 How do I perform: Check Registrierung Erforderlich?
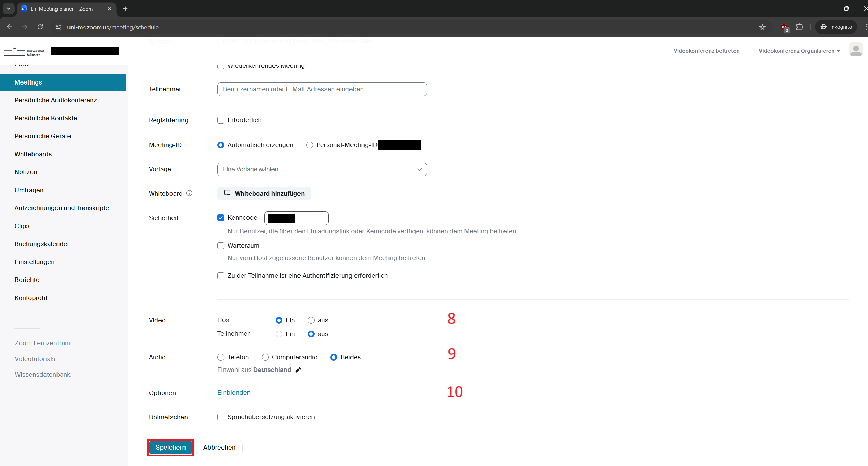coord(221,120)
